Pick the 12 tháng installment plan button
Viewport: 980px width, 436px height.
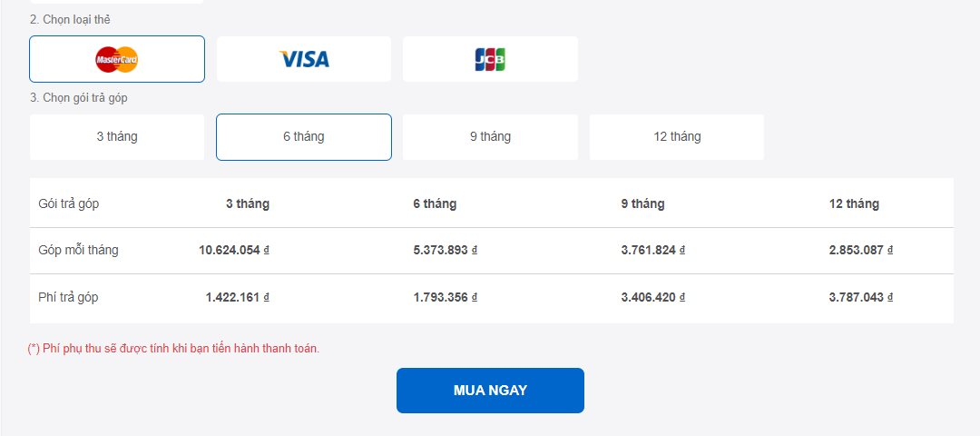coord(677,137)
